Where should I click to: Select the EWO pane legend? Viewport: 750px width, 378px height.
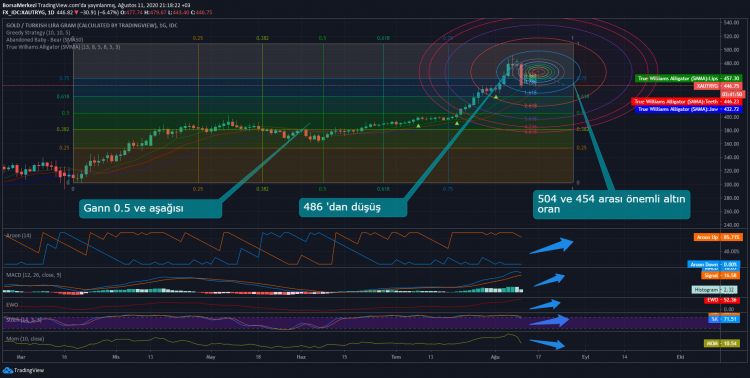point(12,304)
